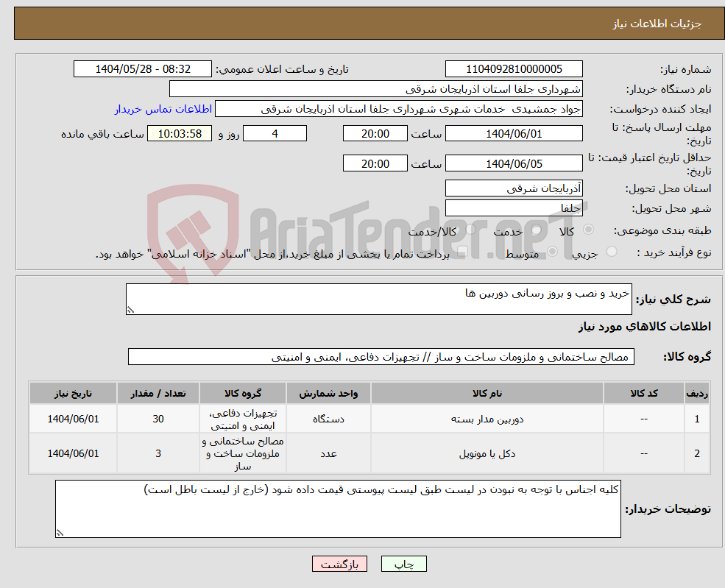725x588 pixels.
Task: Click the resize arrow icon in شرح کلی نیاز box
Action: [x=132, y=308]
